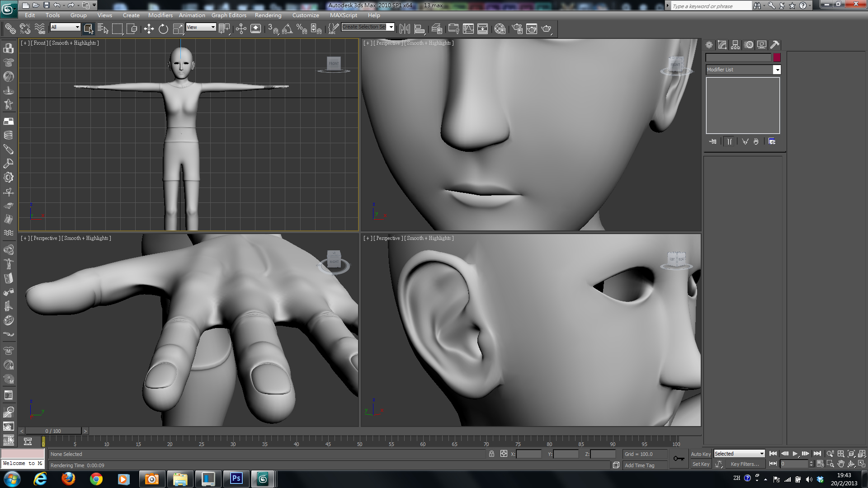This screenshot has width=868, height=488.
Task: Toggle the Selection Lock padlock
Action: pyautogui.click(x=491, y=454)
